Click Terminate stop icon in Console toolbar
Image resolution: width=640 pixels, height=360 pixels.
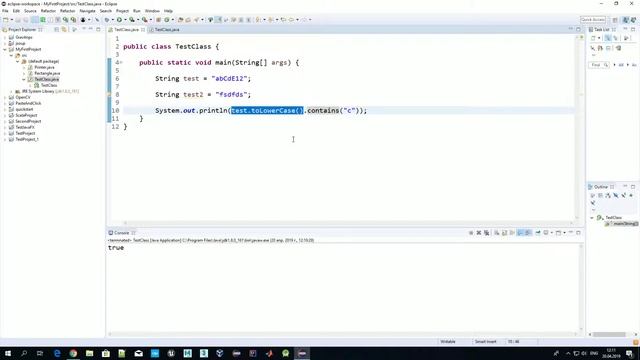point(471,233)
